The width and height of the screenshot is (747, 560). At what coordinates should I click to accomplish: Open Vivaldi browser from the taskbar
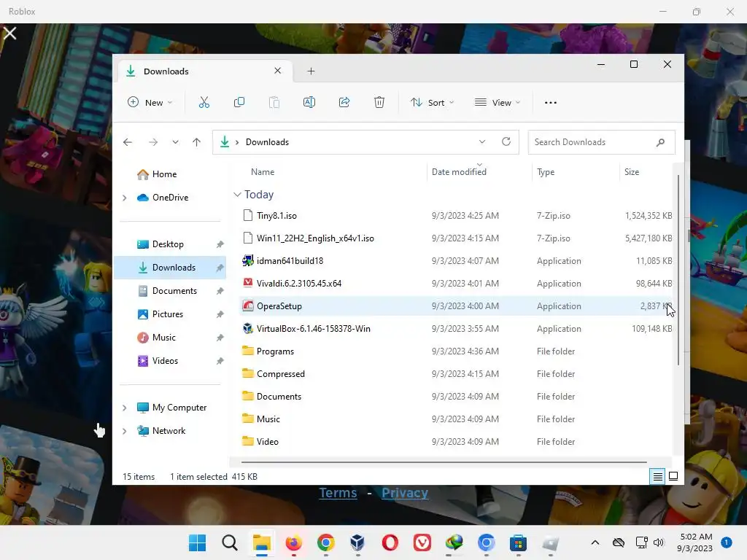pyautogui.click(x=422, y=542)
